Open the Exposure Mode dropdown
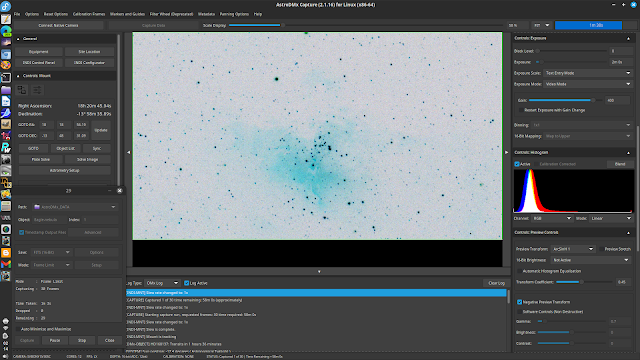 (x=588, y=84)
